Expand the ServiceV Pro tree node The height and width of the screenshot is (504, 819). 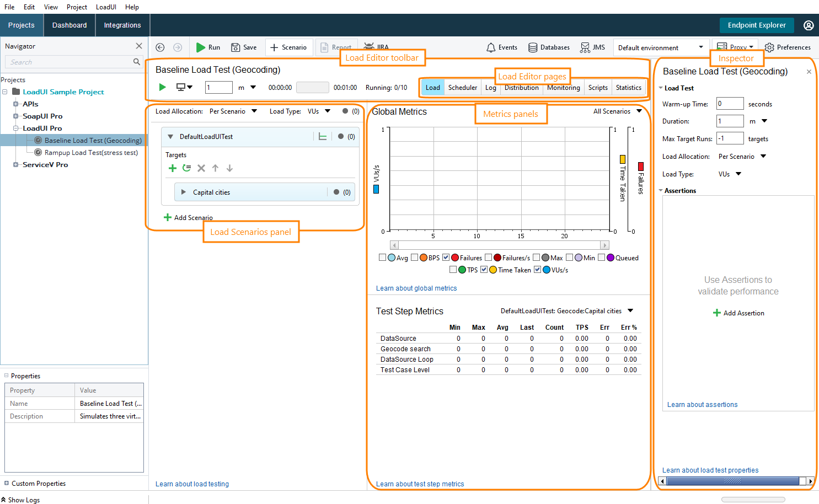tap(16, 164)
